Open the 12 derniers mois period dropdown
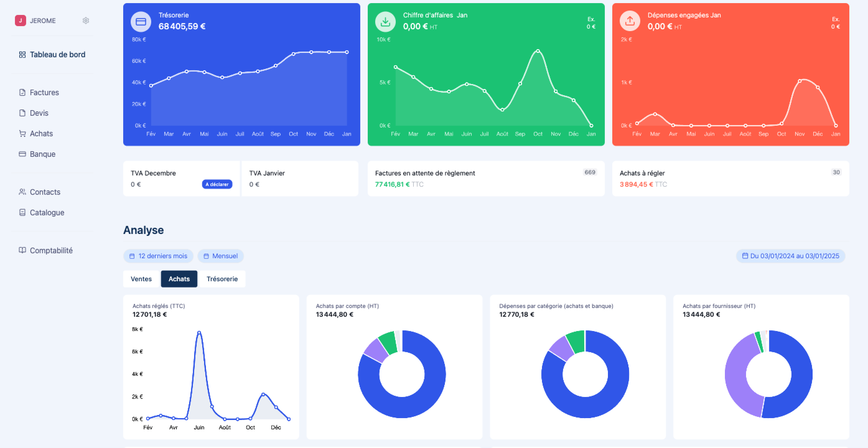 pyautogui.click(x=158, y=256)
